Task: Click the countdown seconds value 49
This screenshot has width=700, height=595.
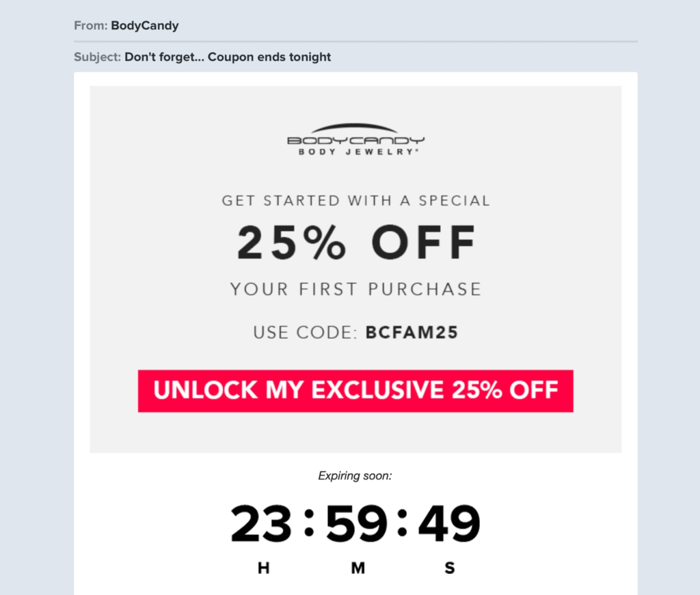Action: [x=449, y=525]
